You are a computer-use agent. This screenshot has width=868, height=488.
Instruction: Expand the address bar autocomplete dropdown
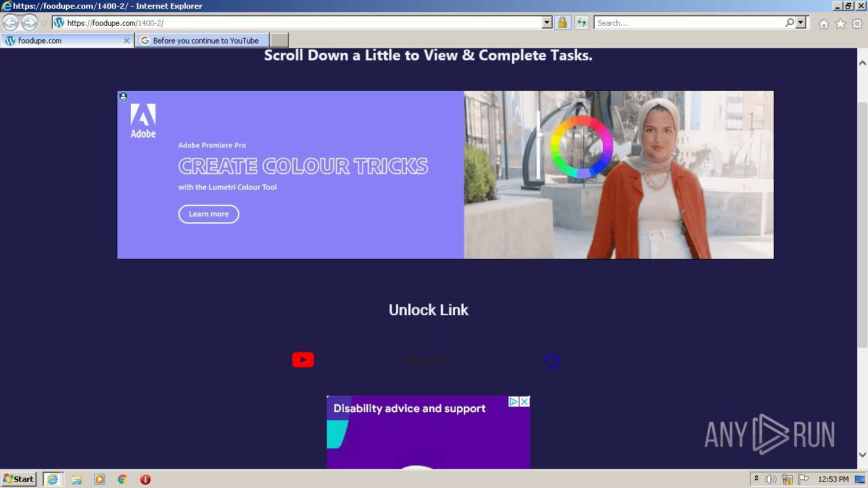[x=547, y=22]
